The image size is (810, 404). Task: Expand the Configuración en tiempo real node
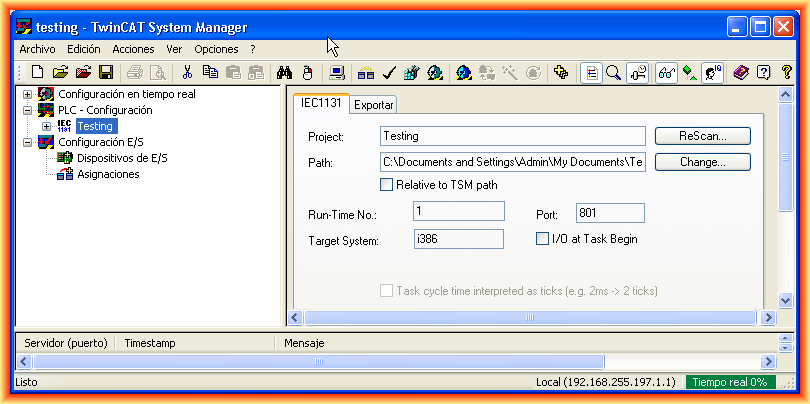[28, 94]
